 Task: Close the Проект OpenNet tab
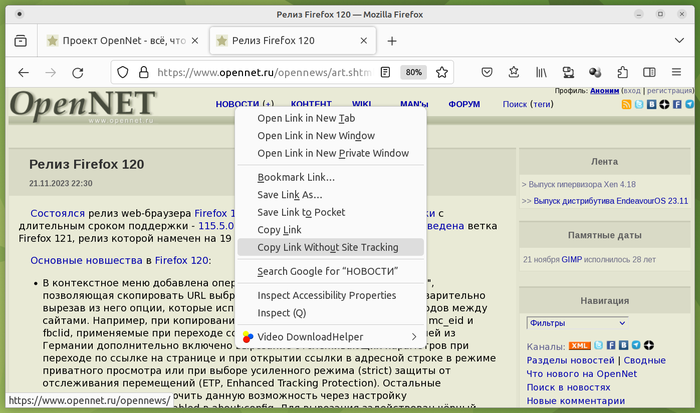click(x=195, y=41)
